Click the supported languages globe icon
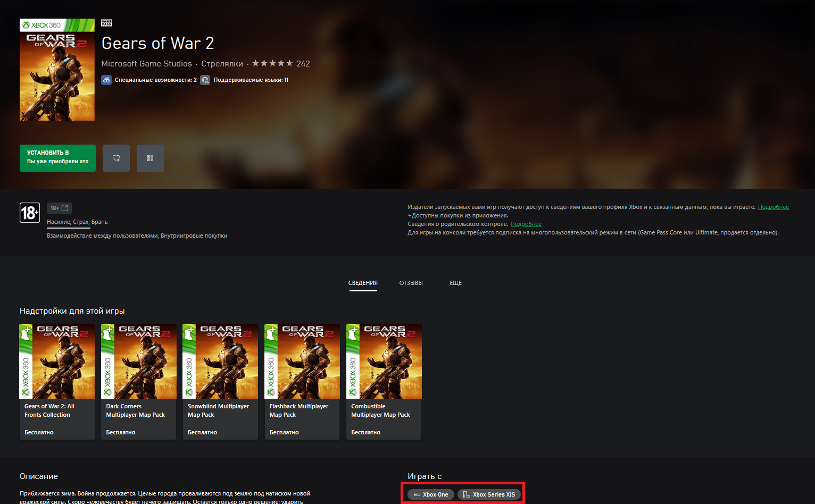This screenshot has height=504, width=815. pos(205,80)
